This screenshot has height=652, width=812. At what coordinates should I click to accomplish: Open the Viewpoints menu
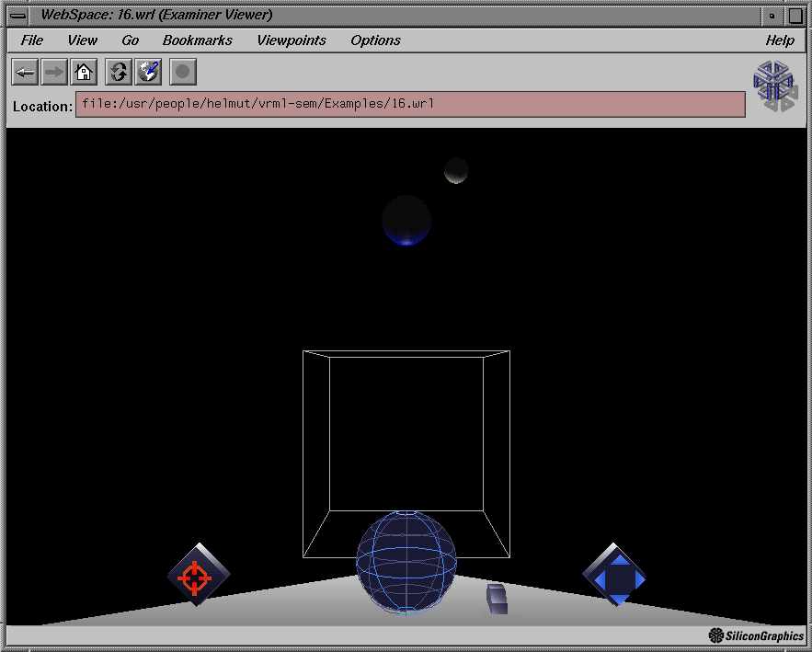[x=292, y=40]
